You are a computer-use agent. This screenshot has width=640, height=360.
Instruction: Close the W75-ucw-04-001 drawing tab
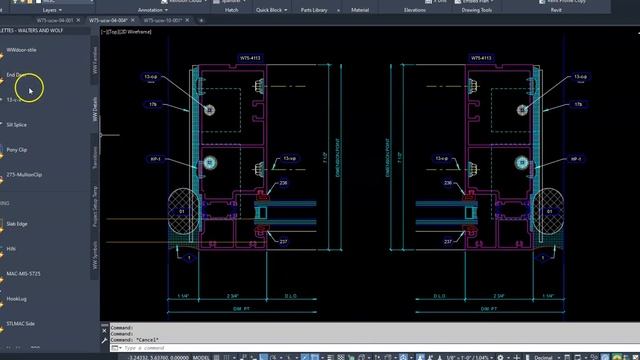pos(78,20)
